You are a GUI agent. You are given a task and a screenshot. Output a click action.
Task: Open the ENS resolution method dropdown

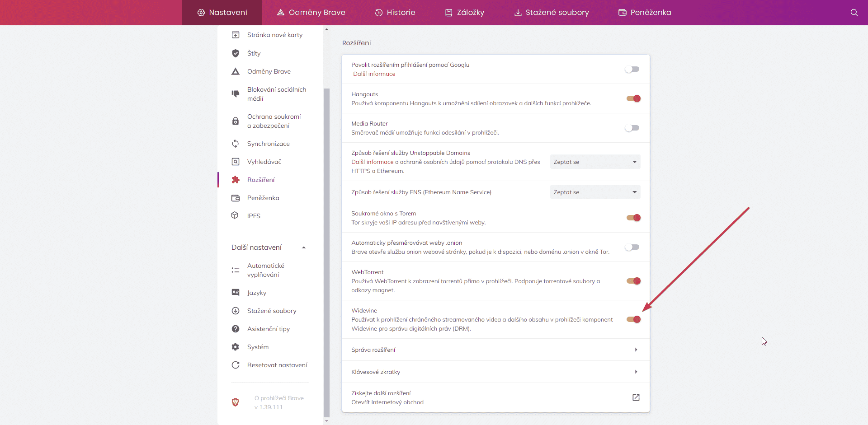point(595,192)
